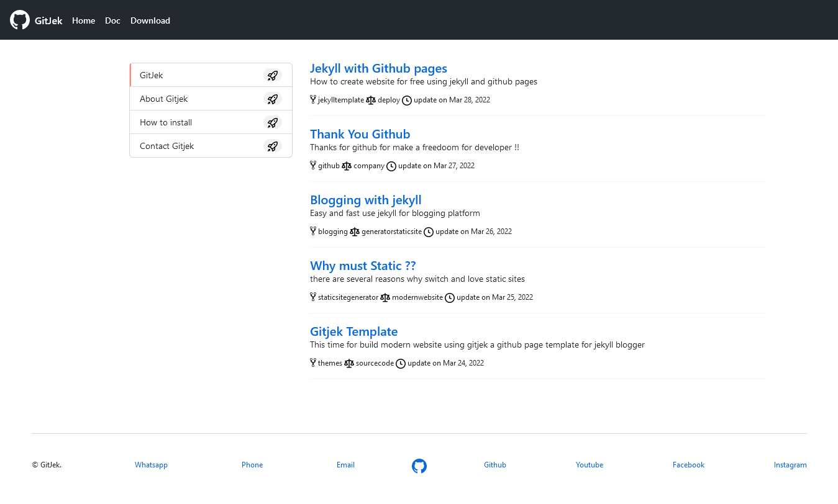This screenshot has width=838, height=504.
Task: Open the Why must Static ?? article
Action: click(363, 265)
